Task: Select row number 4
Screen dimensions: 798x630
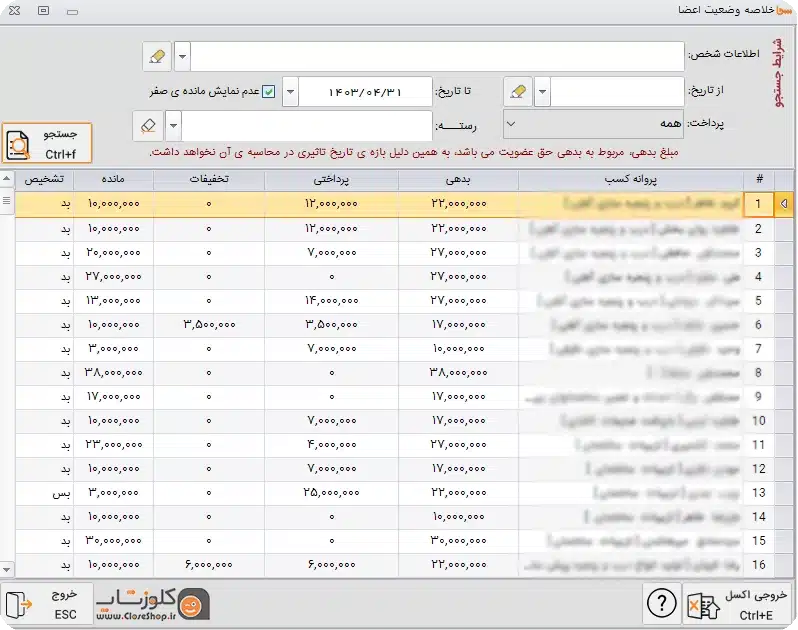Action: click(758, 277)
